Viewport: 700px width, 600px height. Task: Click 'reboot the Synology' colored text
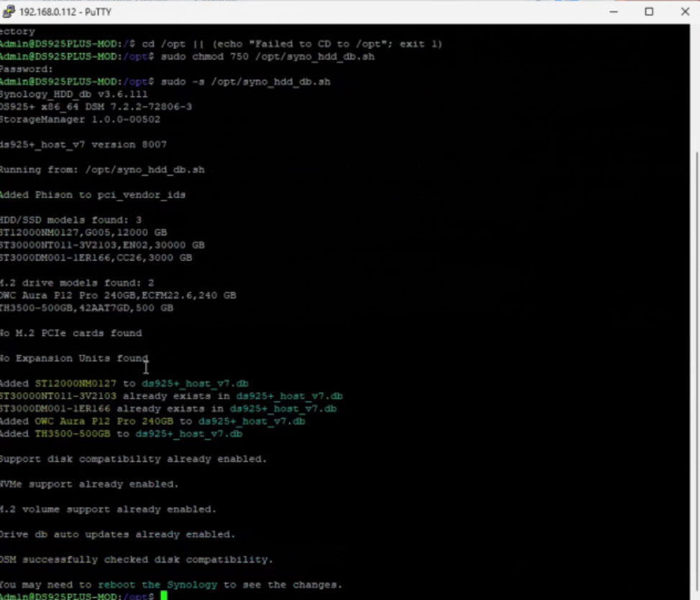(x=157, y=585)
